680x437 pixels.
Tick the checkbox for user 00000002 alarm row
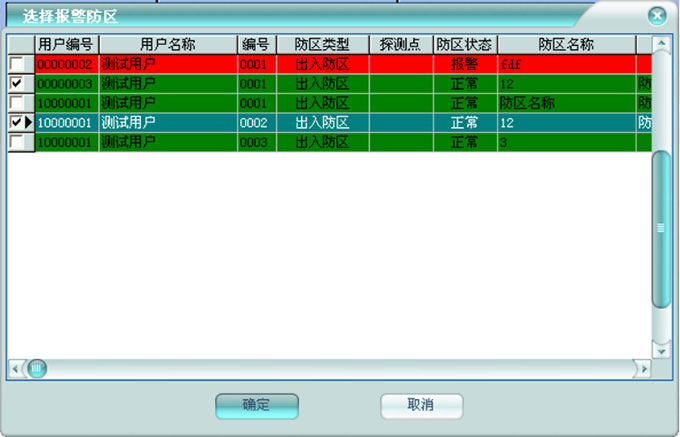(x=16, y=64)
